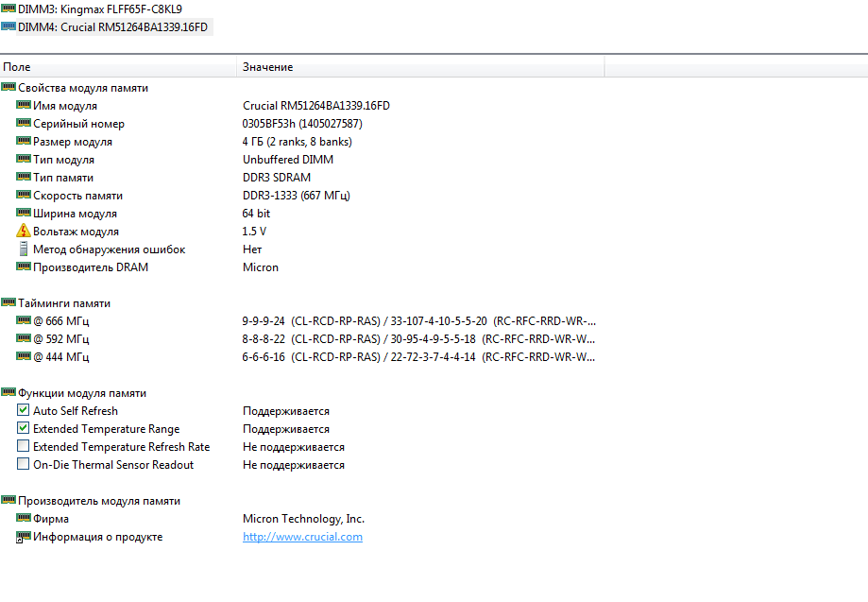Click the Тайминги памяти group icon
868x602 pixels.
(x=9, y=302)
